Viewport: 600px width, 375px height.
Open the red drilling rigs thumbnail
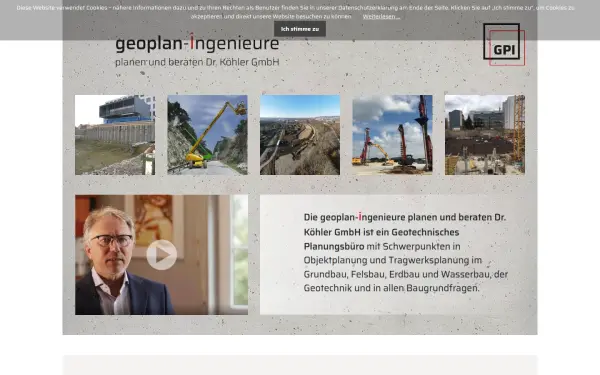[x=392, y=135]
